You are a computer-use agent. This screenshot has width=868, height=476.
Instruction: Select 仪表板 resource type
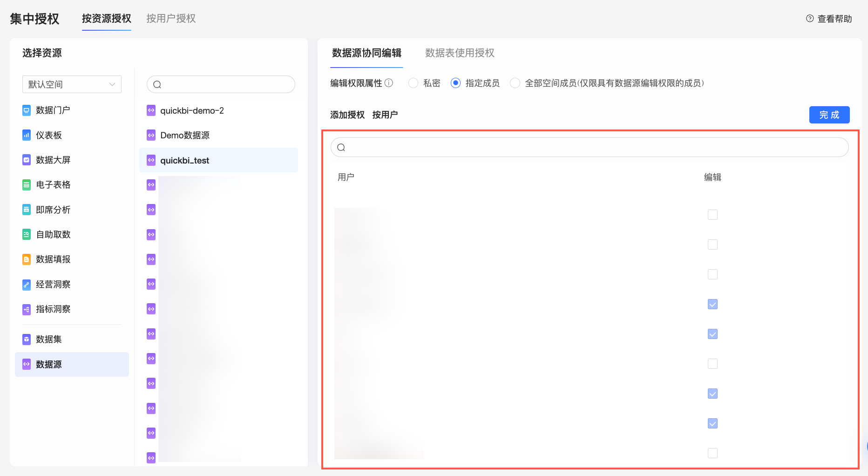(x=72, y=135)
